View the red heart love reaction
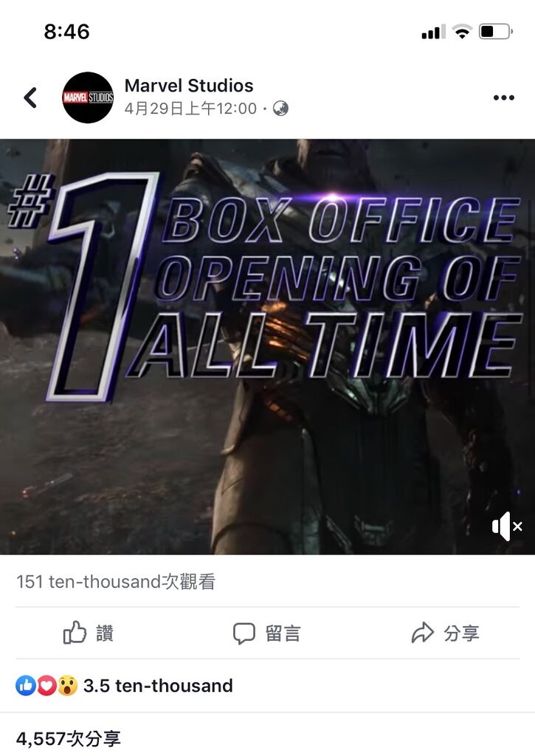 click(x=46, y=685)
